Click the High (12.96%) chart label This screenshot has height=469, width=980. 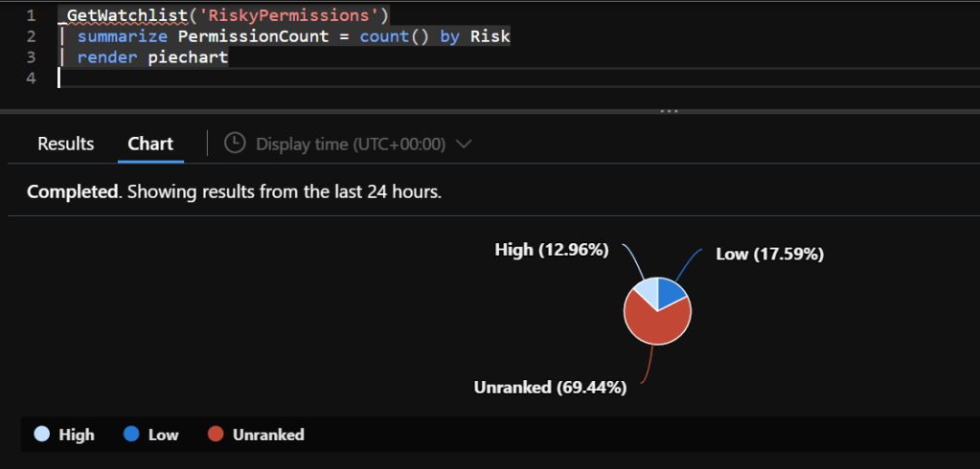551,250
